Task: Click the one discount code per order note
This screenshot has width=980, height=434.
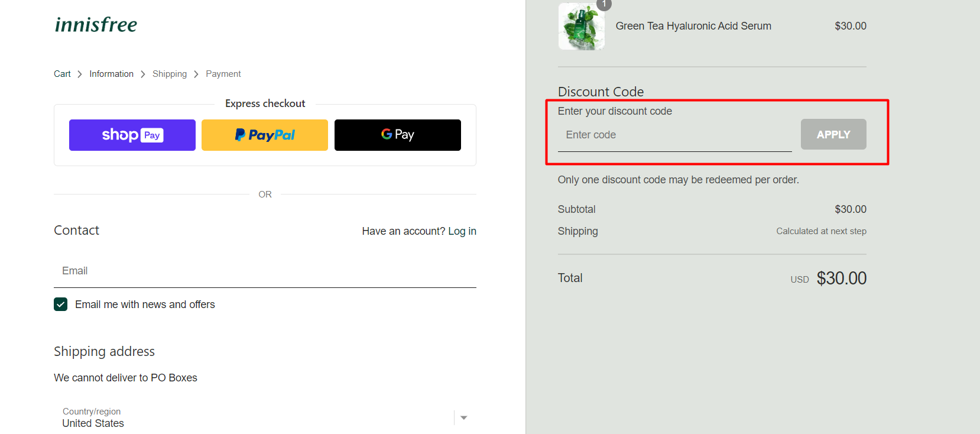Action: click(x=679, y=180)
